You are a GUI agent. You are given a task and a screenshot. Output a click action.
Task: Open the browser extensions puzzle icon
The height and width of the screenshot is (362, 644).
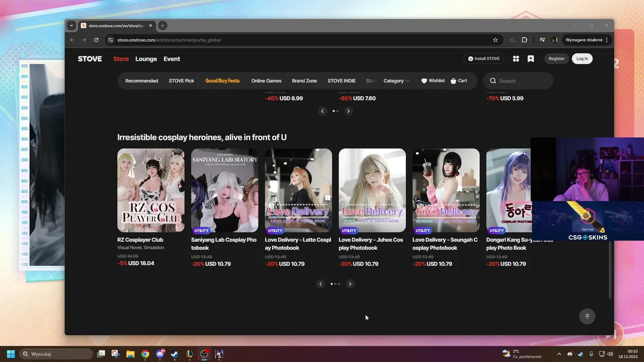click(524, 40)
